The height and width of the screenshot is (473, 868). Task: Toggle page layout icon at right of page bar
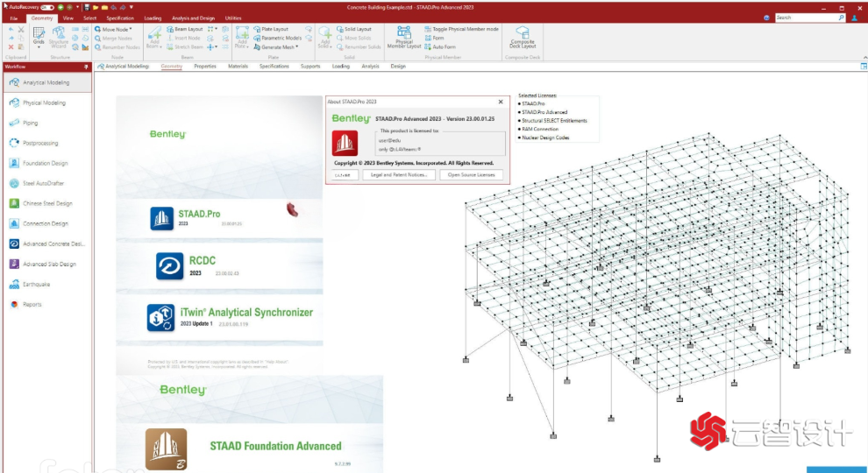click(864, 67)
